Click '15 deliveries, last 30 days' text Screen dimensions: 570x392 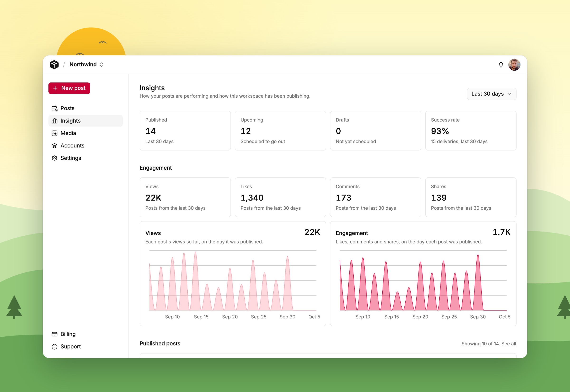point(459,141)
